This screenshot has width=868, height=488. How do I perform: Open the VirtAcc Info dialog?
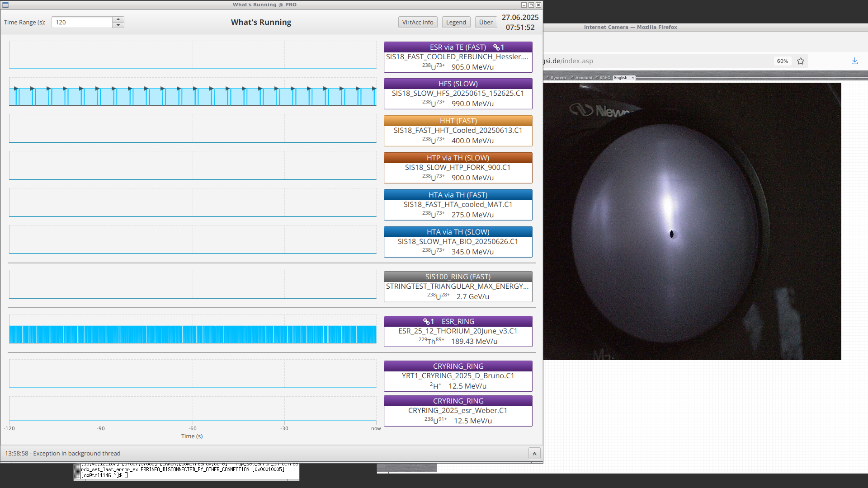(418, 22)
